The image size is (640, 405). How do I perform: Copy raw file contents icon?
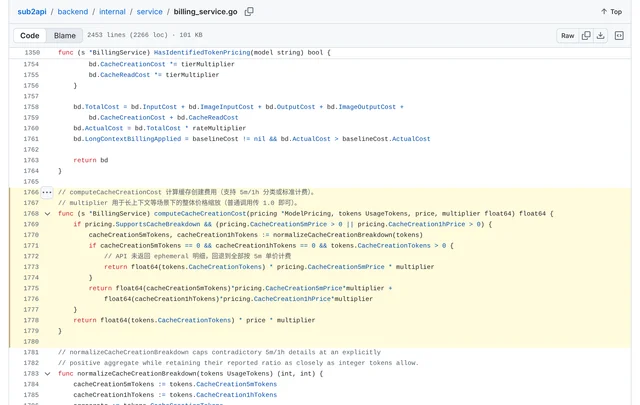586,36
